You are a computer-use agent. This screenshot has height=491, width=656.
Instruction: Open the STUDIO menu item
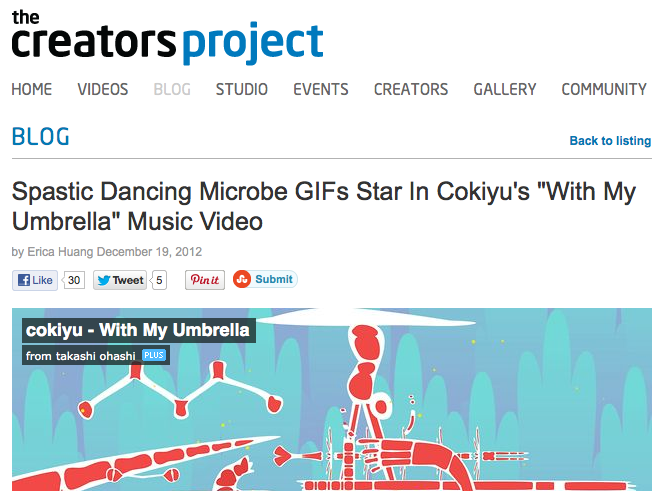241,89
